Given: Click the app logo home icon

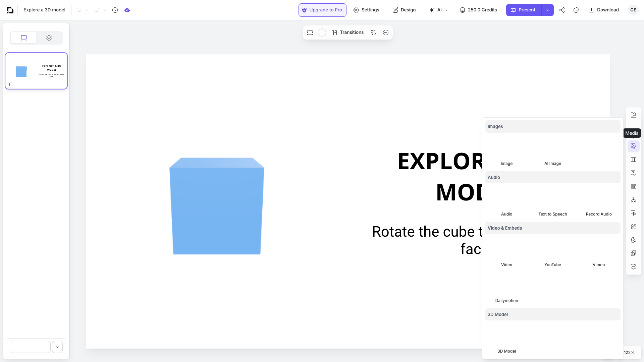Looking at the screenshot, I should click(10, 10).
